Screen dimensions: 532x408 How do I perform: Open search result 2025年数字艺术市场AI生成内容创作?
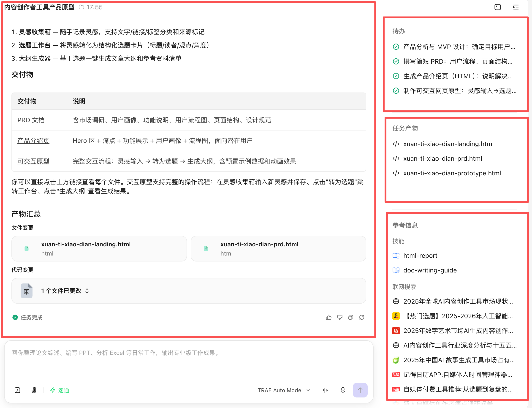click(x=453, y=331)
